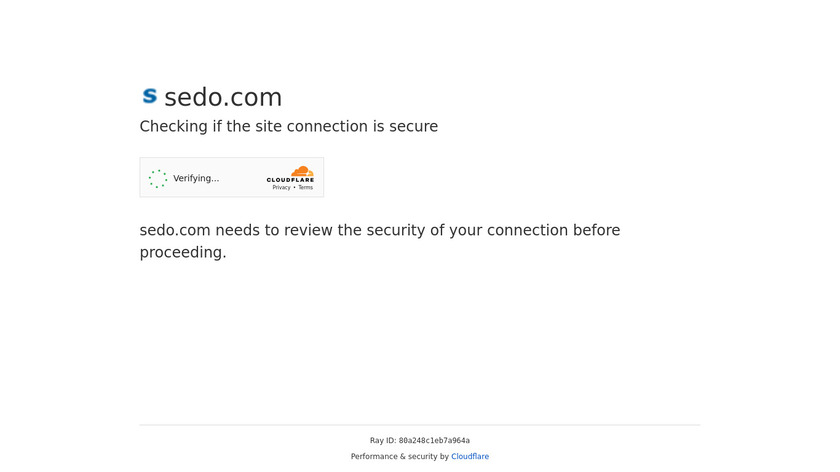This screenshot has width=840, height=472.
Task: Click the footer horizontal divider line
Action: pos(419,425)
